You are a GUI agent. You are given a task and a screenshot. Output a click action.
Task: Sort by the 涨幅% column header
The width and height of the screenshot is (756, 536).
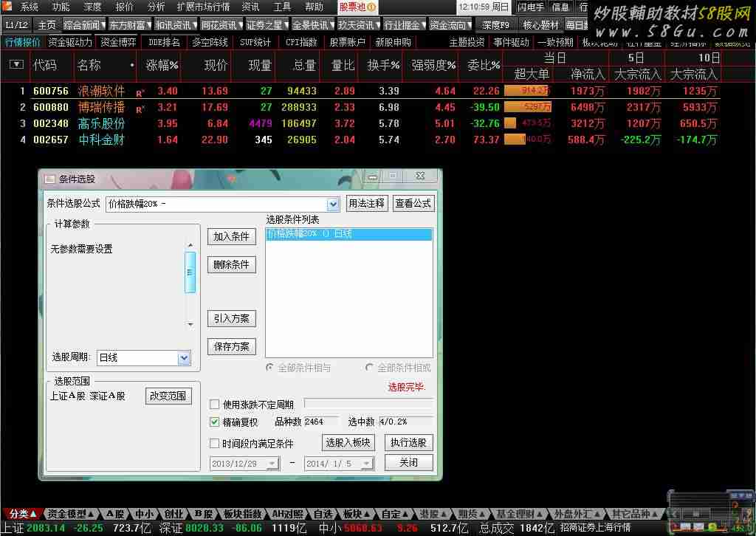click(162, 64)
